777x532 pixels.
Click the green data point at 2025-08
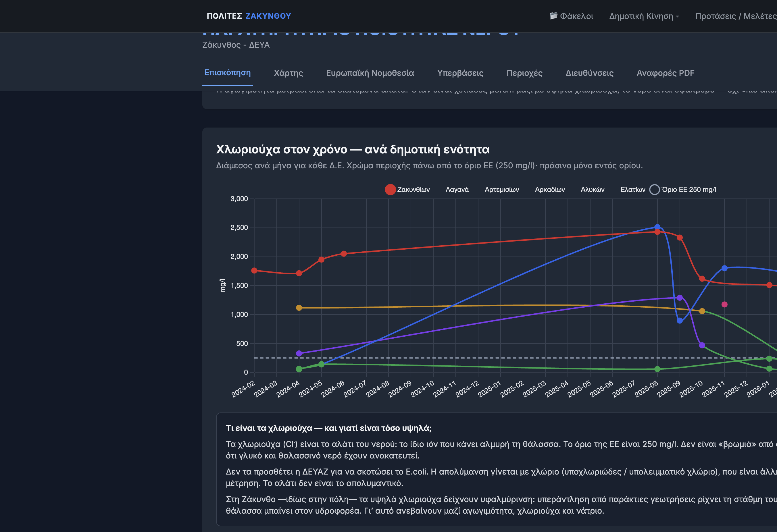pyautogui.click(x=657, y=369)
